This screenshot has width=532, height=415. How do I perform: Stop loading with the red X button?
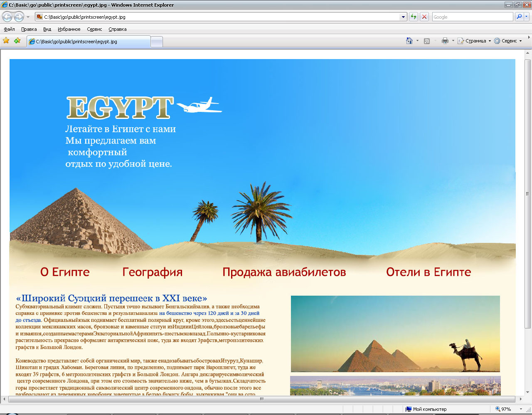(424, 17)
